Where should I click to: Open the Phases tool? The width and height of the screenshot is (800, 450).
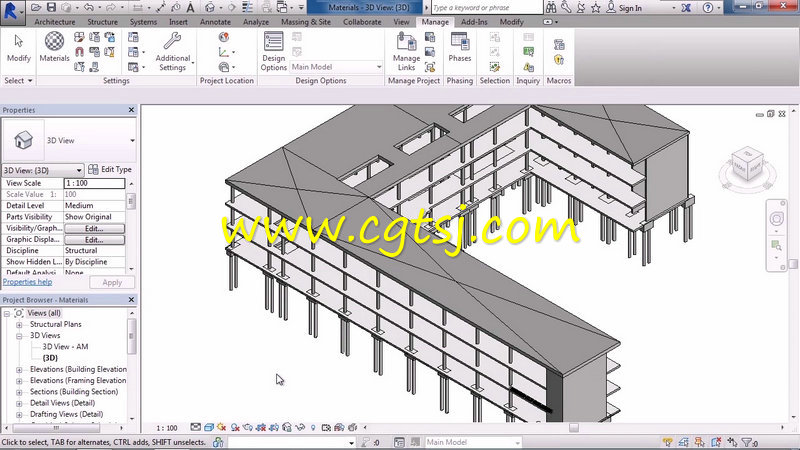[460, 47]
